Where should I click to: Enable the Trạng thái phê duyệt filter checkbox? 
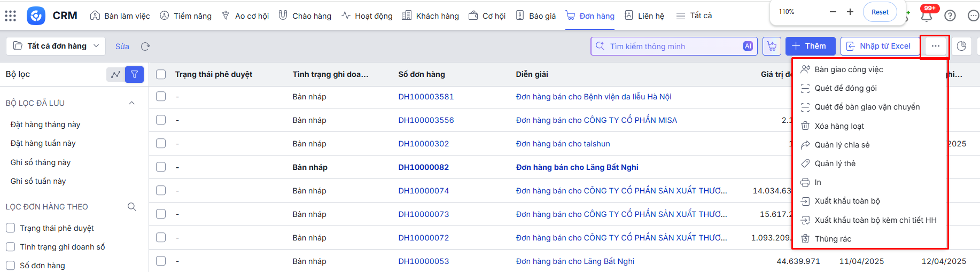pos(10,228)
